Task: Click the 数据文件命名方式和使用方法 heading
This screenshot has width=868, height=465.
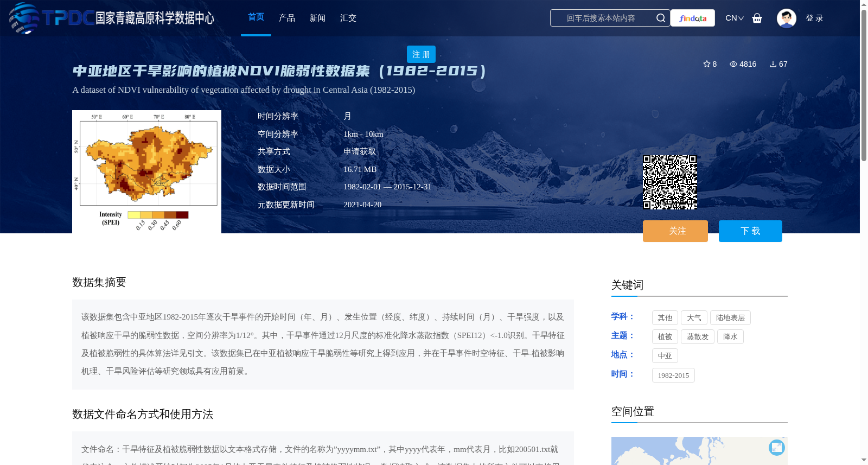Action: pos(143,414)
